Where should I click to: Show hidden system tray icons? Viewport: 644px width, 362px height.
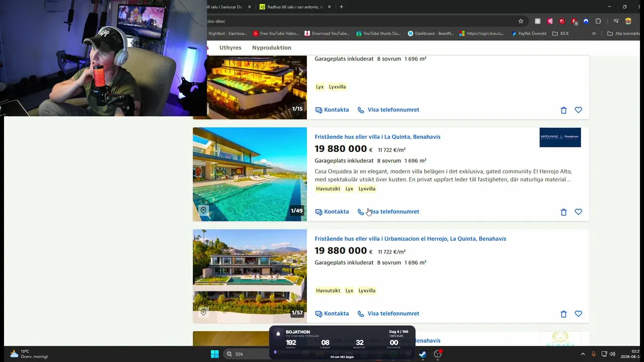point(583,354)
